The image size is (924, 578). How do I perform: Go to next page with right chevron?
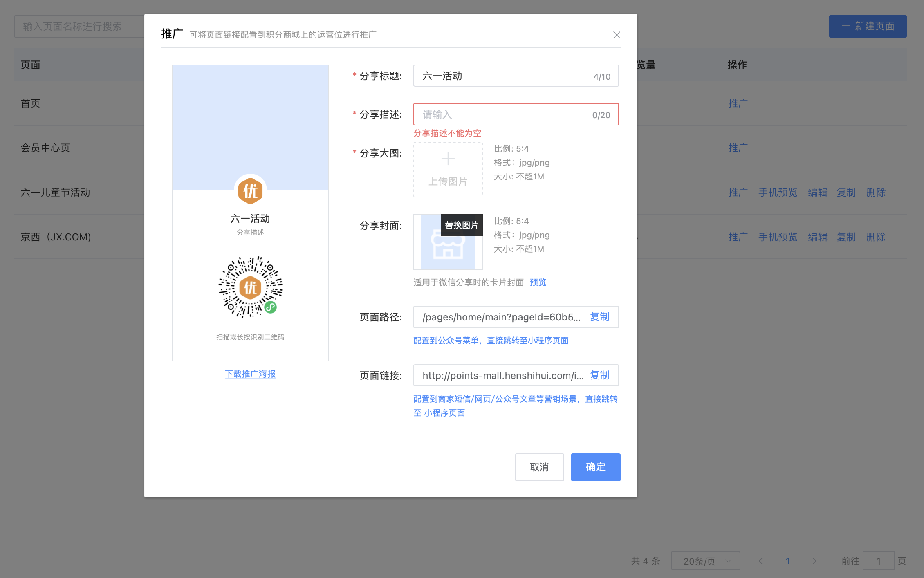pos(814,561)
